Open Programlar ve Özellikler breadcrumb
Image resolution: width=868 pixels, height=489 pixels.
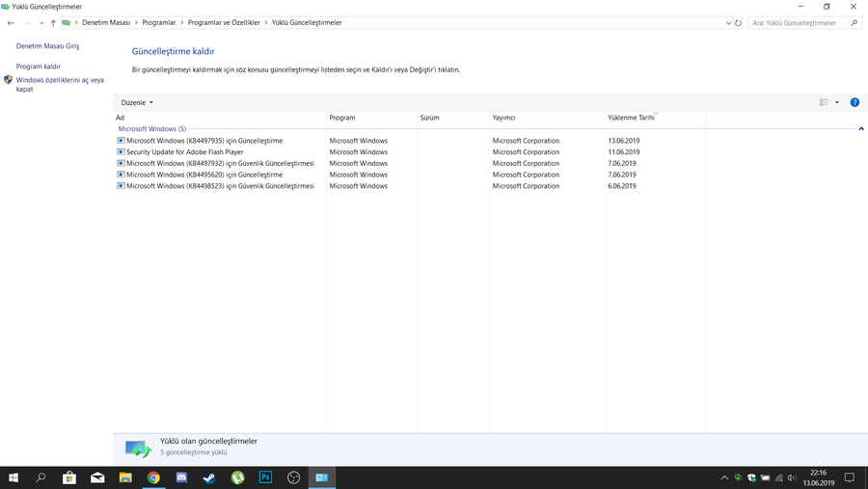pyautogui.click(x=224, y=23)
